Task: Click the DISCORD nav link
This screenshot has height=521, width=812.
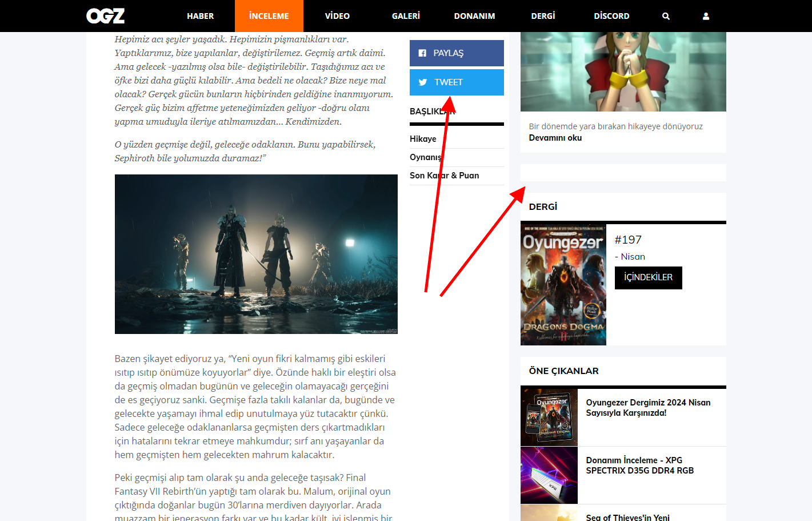Action: point(611,16)
